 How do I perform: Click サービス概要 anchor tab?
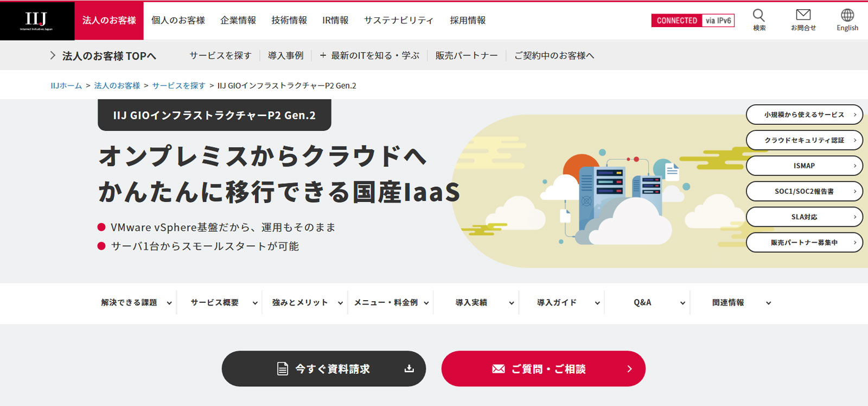(x=215, y=302)
